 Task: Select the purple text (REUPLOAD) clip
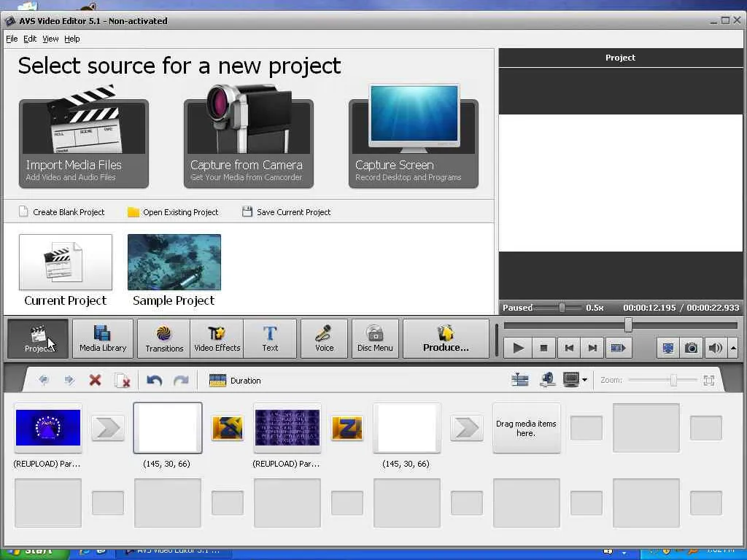pyautogui.click(x=287, y=427)
